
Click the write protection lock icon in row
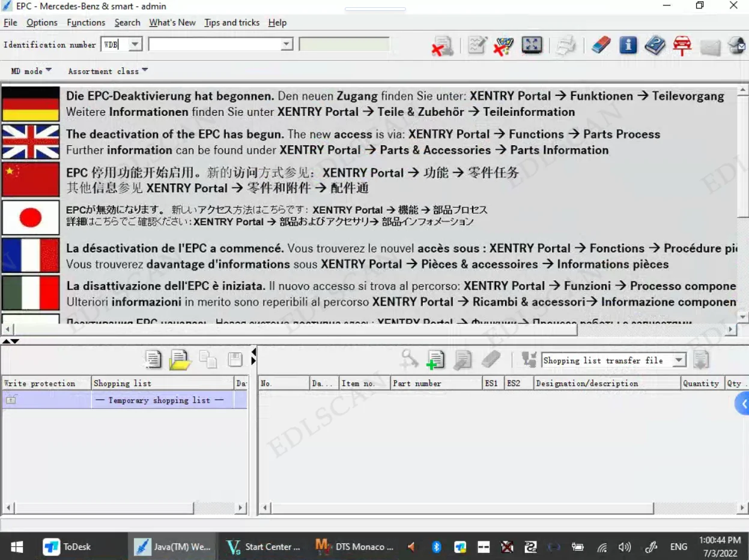pos(11,400)
